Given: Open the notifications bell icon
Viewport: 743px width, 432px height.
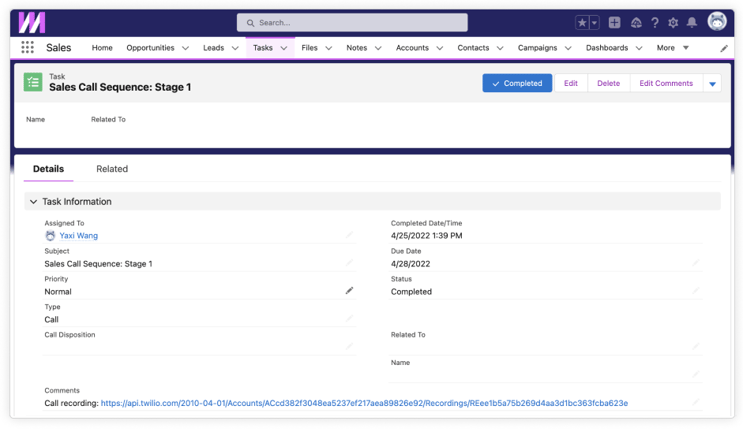Looking at the screenshot, I should 691,23.
